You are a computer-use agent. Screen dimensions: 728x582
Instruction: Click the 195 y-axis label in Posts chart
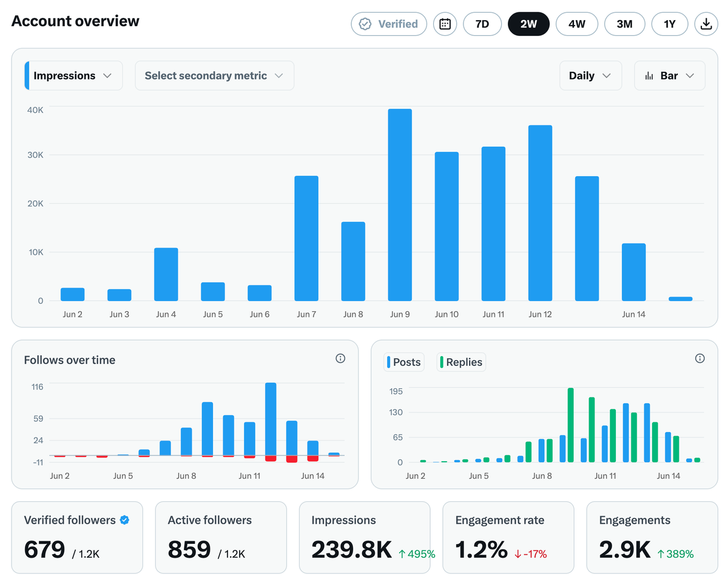[x=396, y=391]
